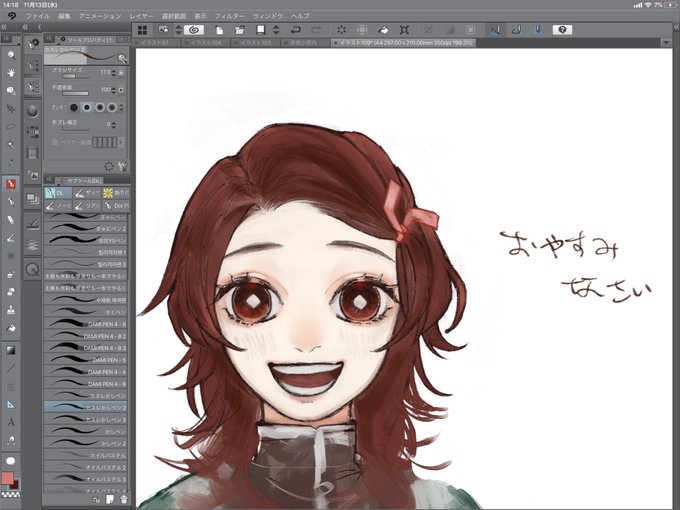Viewport: 680px width, 510px height.
Task: Open the help question mark icon
Action: (x=562, y=30)
